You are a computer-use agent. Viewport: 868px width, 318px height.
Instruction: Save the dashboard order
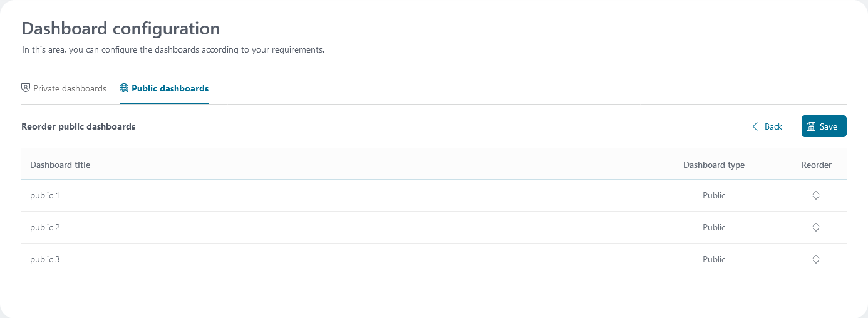[824, 126]
